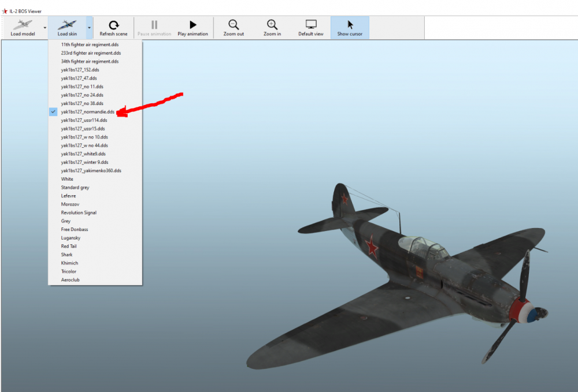Apply the Shark skin
The image size is (578, 392).
point(67,255)
